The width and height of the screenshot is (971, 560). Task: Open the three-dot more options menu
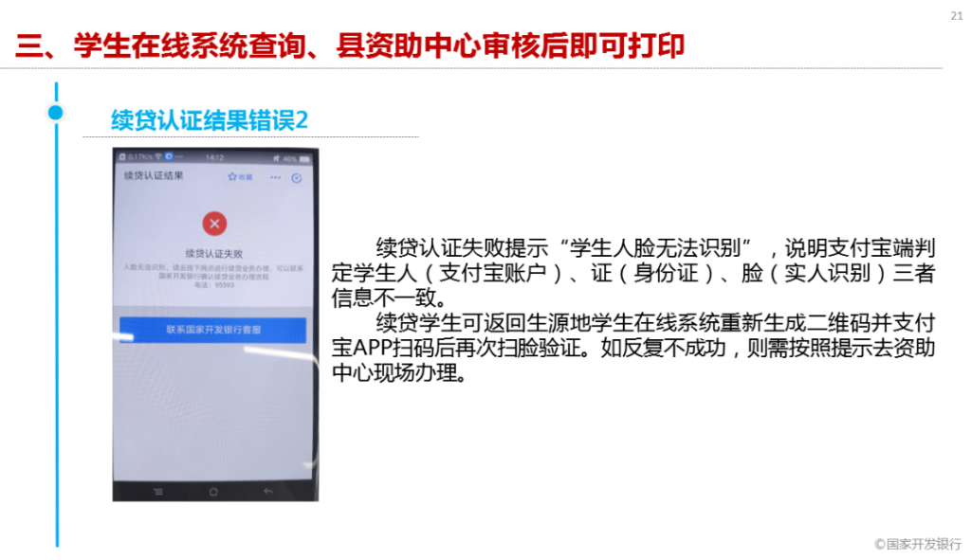click(x=275, y=177)
